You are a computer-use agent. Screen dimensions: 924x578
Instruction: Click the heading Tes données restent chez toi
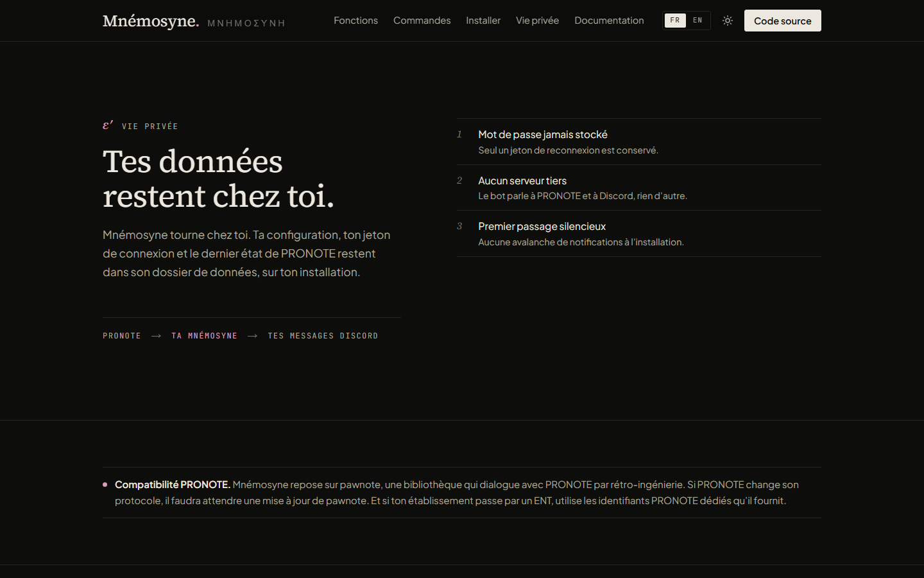click(218, 179)
